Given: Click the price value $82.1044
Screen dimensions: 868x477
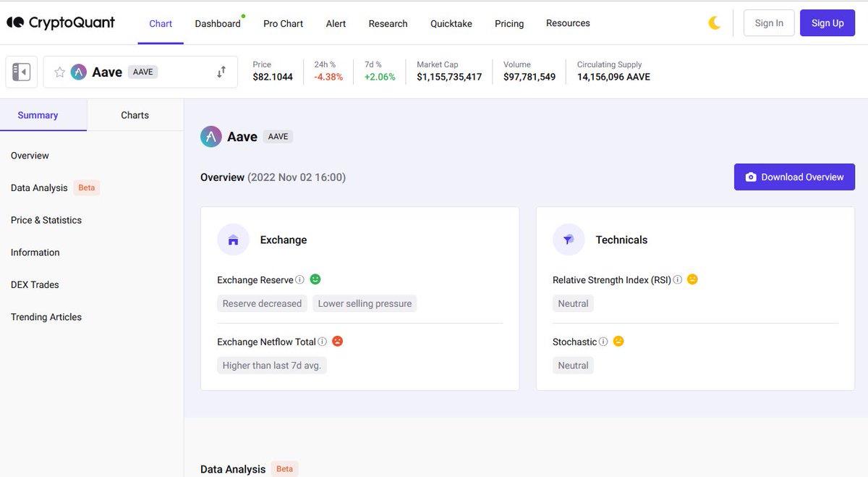Looking at the screenshot, I should point(273,77).
